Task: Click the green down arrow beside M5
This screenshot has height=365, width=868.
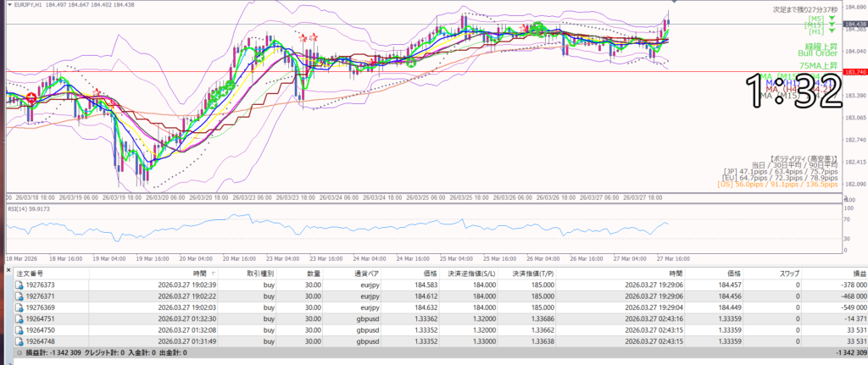Action: (x=832, y=18)
